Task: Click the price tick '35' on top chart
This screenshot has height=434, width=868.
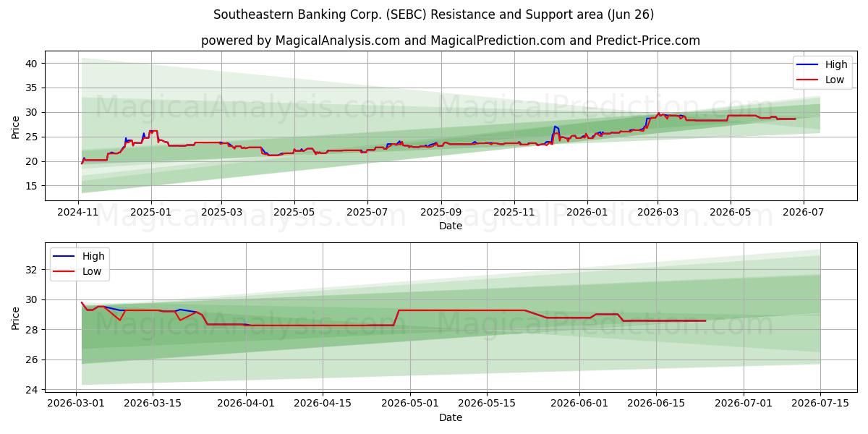Action: pos(32,88)
